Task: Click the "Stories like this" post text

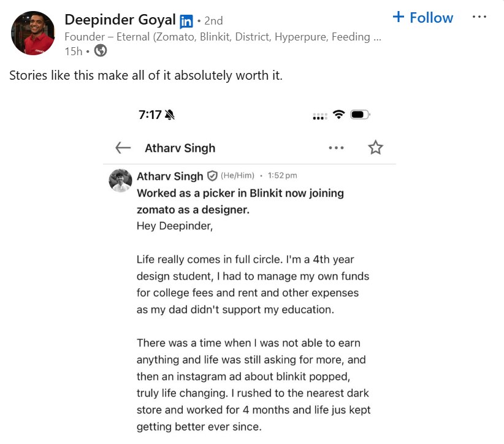Action: pyautogui.click(x=146, y=77)
